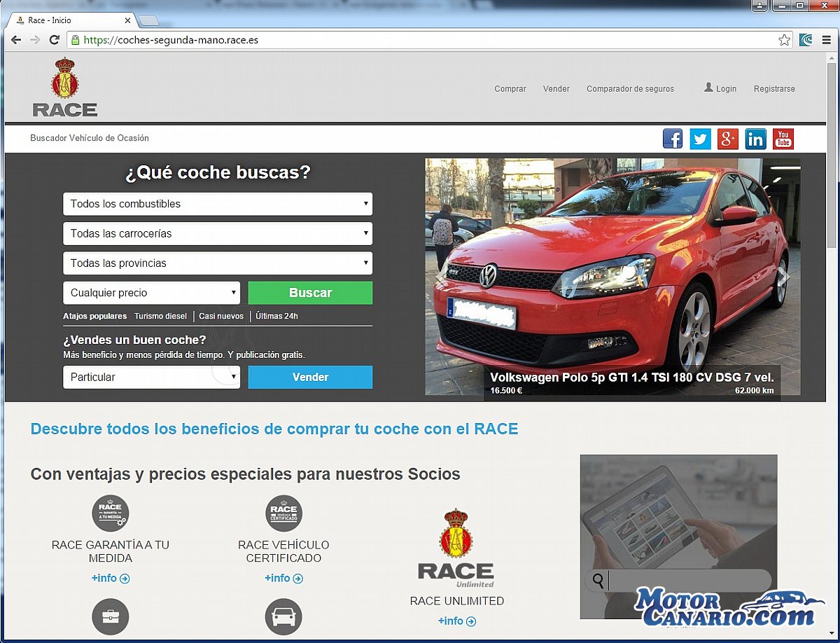This screenshot has height=643, width=840.
Task: Click the magnifier icon in tablet image
Action: tap(598, 580)
